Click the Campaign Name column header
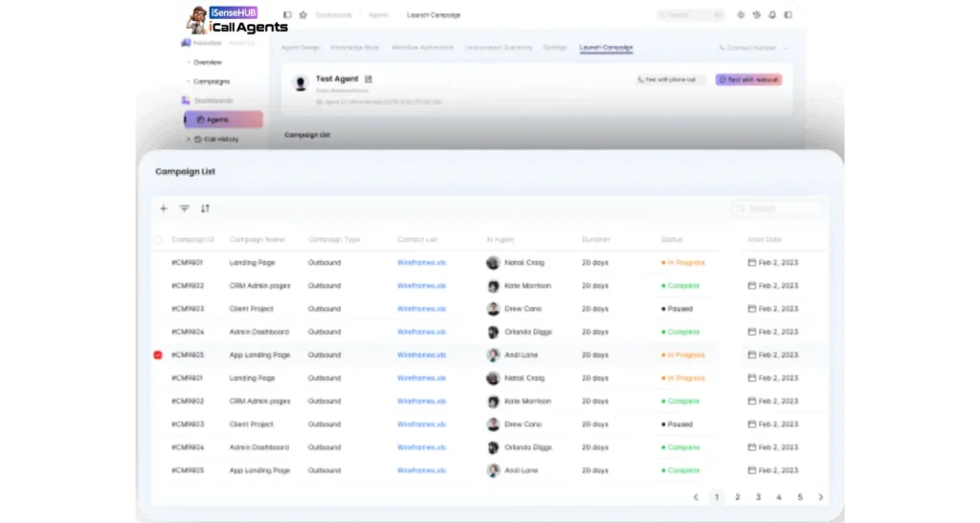 (x=256, y=240)
